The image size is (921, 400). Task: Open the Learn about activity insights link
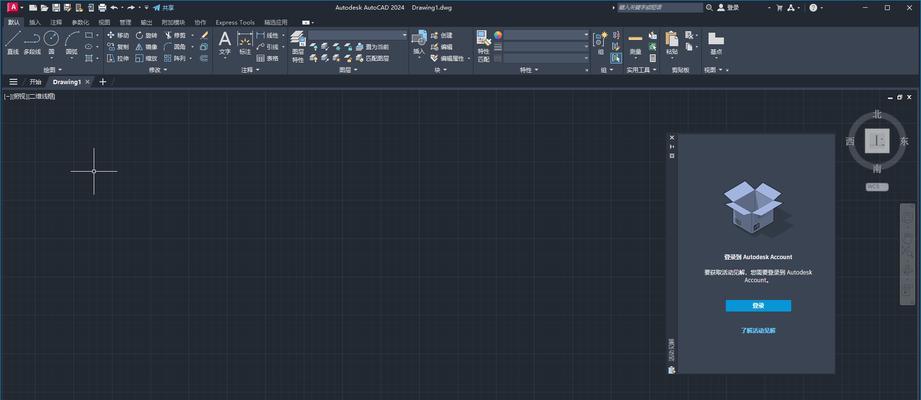758,331
